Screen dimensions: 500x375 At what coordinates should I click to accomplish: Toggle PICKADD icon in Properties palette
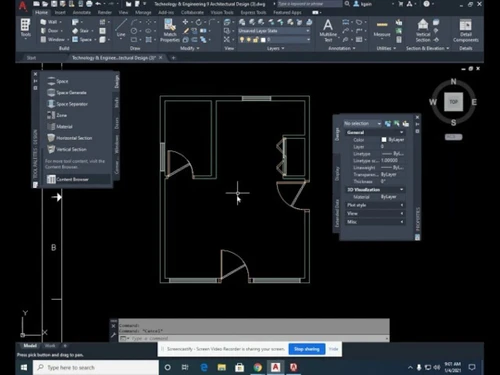pos(388,124)
